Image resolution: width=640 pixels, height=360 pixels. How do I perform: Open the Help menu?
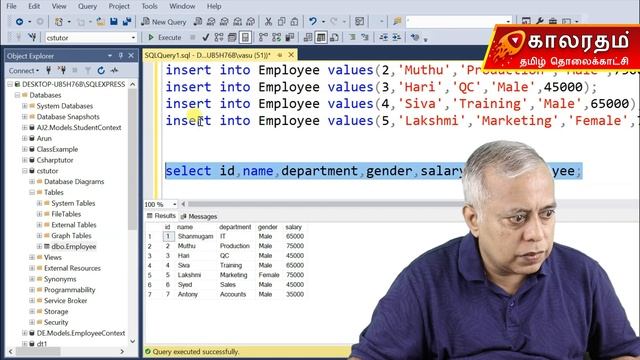pos(214,6)
